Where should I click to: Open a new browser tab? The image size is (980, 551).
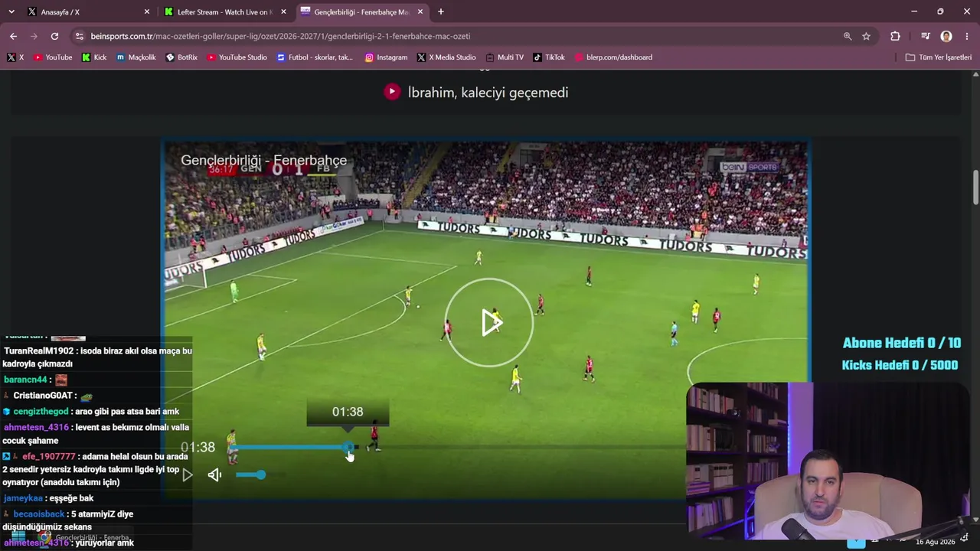pos(440,11)
